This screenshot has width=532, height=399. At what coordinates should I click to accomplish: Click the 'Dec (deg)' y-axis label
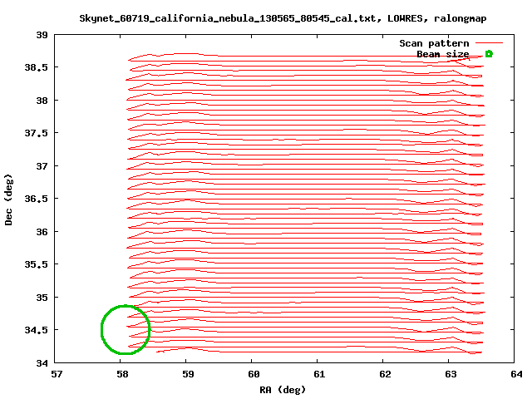pyautogui.click(x=8, y=199)
